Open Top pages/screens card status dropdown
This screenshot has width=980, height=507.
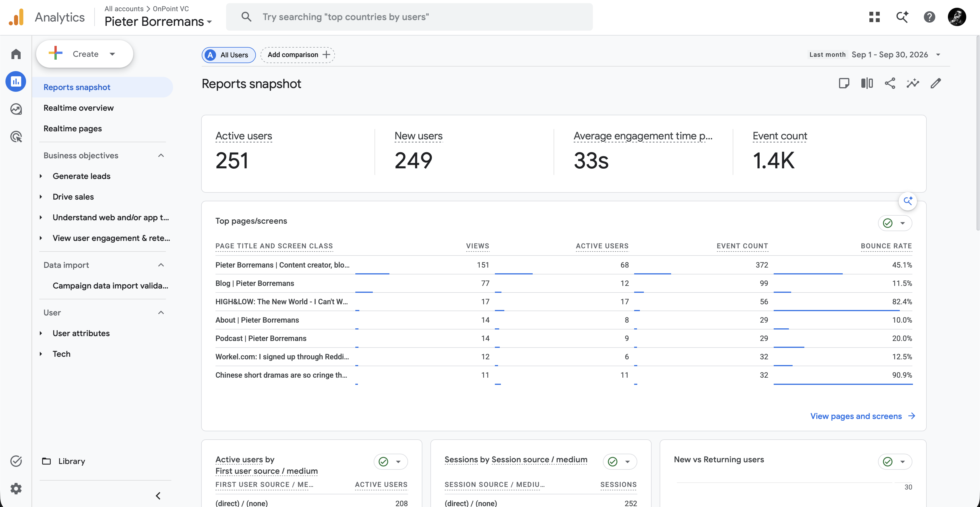point(895,223)
